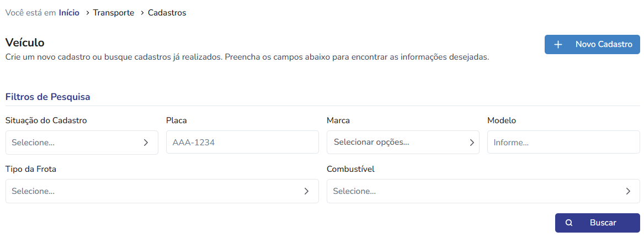Focus the Placa input field
Viewport: 644px width, 237px height.
(242, 143)
